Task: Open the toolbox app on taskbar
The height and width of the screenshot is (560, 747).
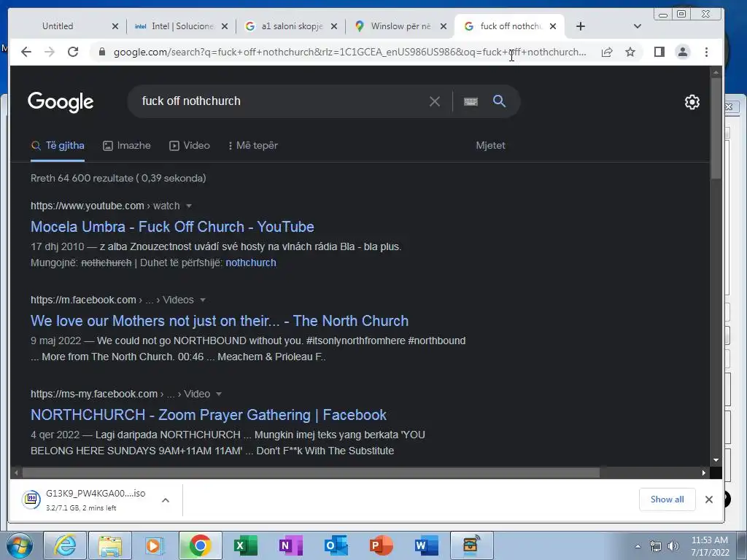Action: pyautogui.click(x=471, y=545)
